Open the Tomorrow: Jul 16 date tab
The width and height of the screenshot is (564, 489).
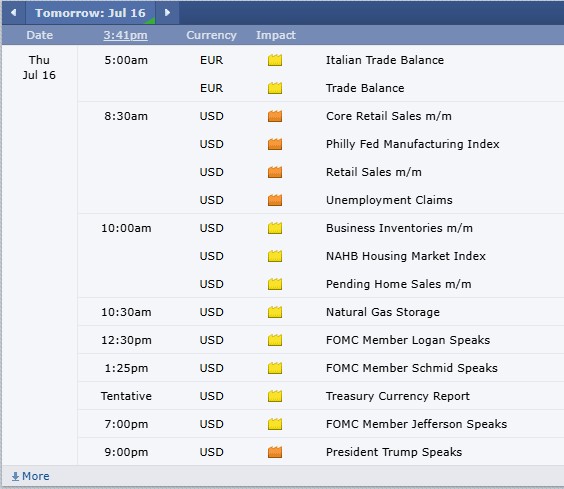tap(90, 13)
